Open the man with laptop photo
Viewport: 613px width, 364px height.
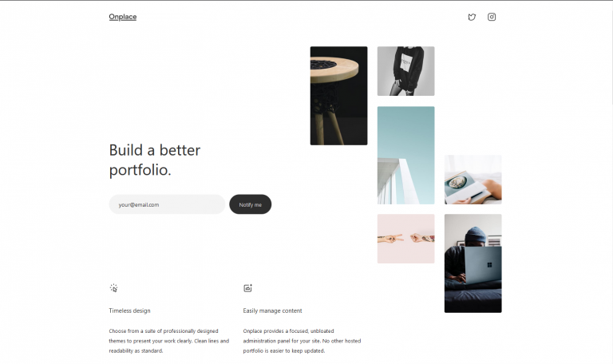pos(473,263)
